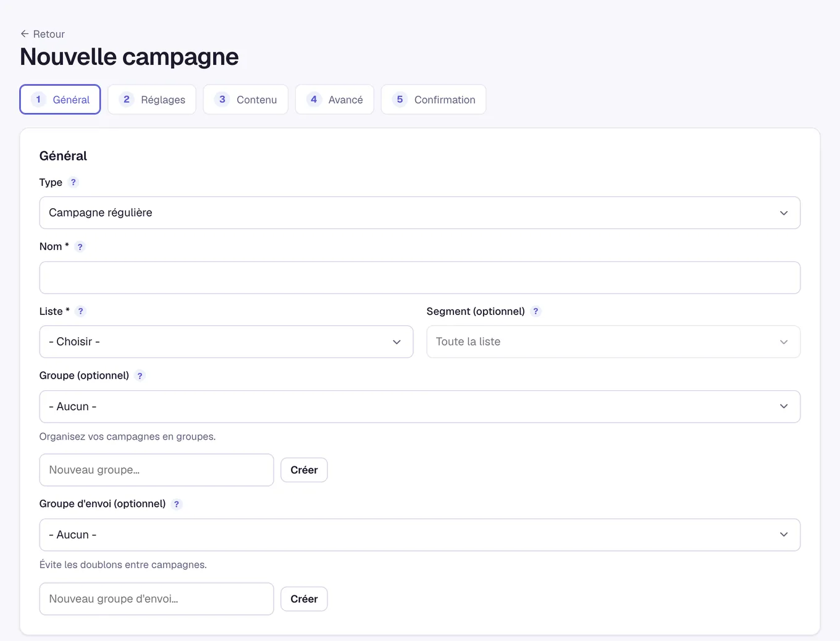
Task: Go to the Réglages step tab
Action: (x=152, y=99)
